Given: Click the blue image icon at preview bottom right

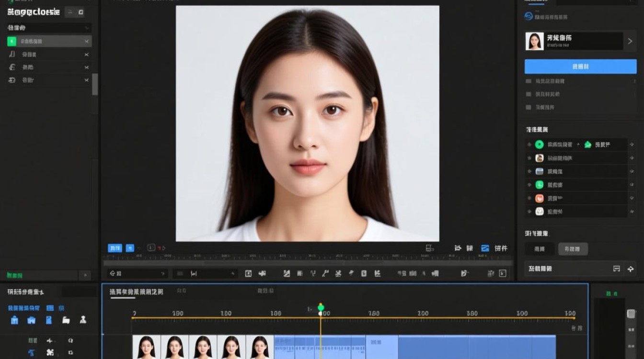Looking at the screenshot, I should 485,248.
